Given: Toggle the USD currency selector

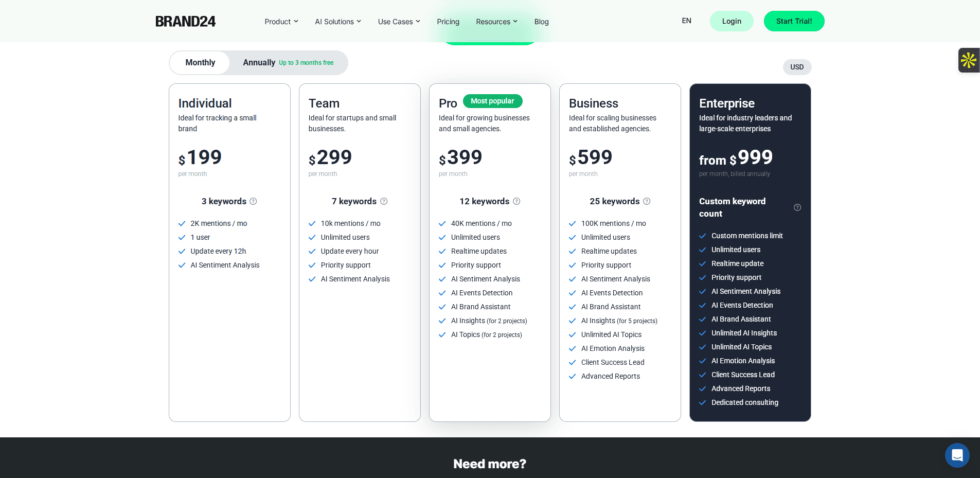Looking at the screenshot, I should [796, 67].
